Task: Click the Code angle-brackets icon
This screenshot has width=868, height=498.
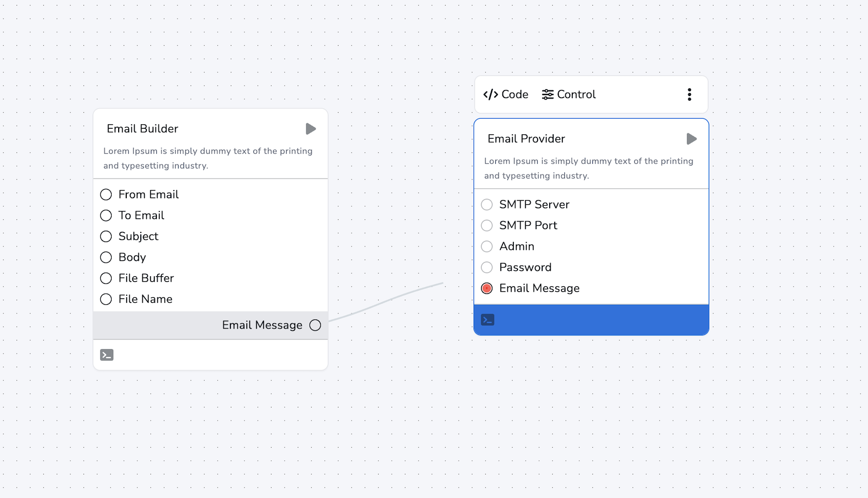Action: pyautogui.click(x=490, y=94)
